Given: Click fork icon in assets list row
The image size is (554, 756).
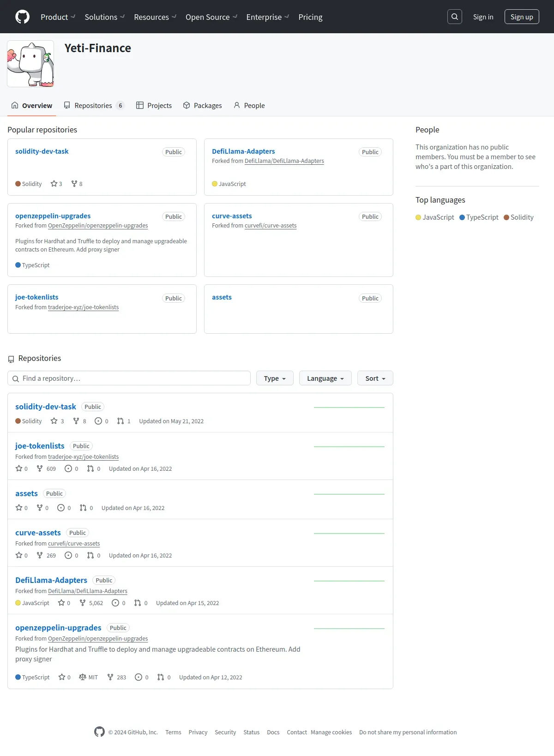Looking at the screenshot, I should pyautogui.click(x=40, y=508).
